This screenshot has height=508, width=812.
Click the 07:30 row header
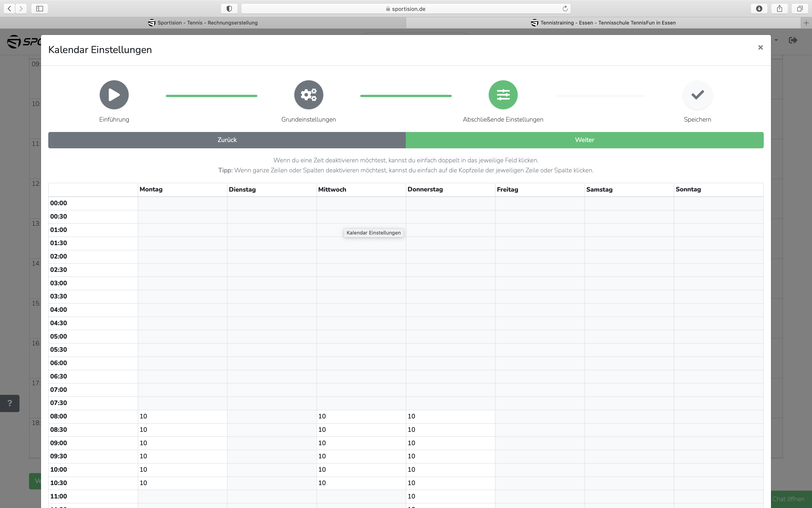93,403
